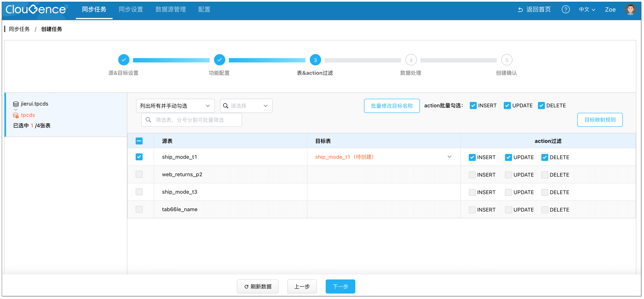
Task: Switch to 数据源管理 tab
Action: 171,10
